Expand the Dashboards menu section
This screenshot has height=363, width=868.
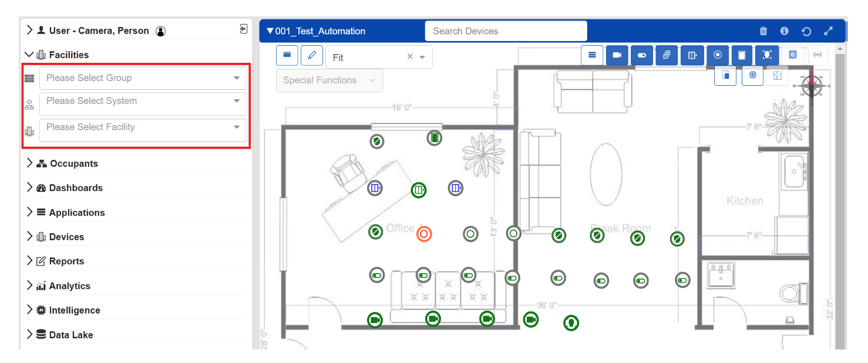tap(76, 188)
